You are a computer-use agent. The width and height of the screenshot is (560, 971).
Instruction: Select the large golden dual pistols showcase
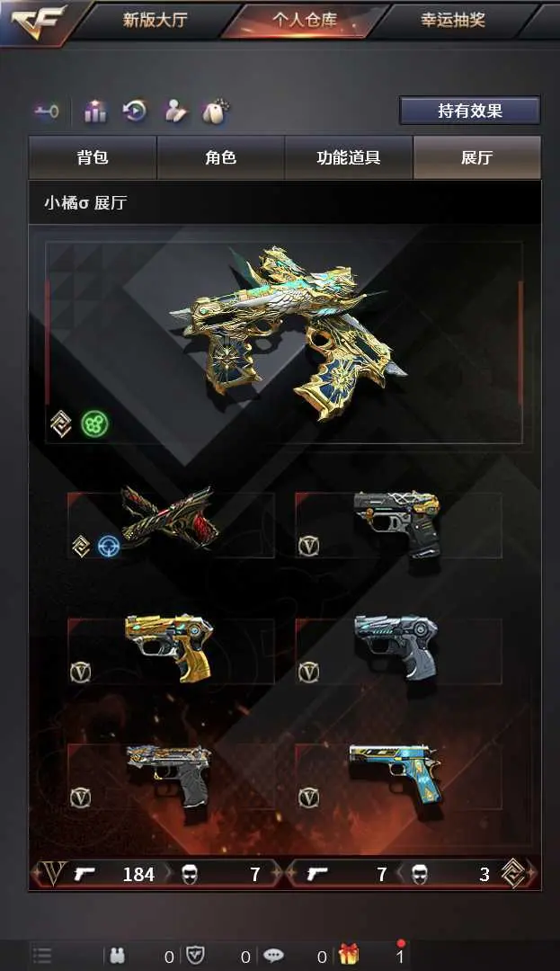[284, 343]
